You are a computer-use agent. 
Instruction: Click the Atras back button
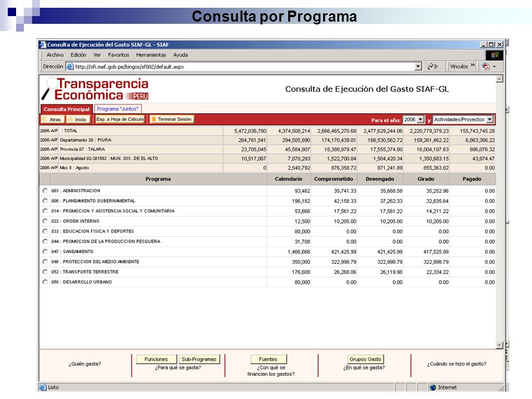pos(52,120)
